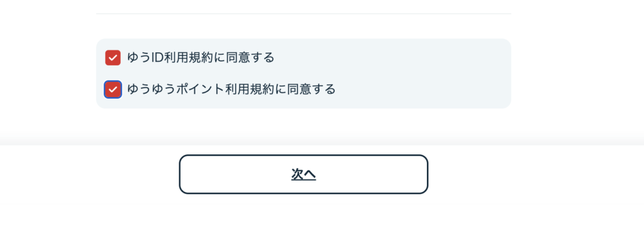This screenshot has width=644, height=250.
Task: Toggle the focused red checkmark beside ゆうゆうポイント
Action: [113, 89]
